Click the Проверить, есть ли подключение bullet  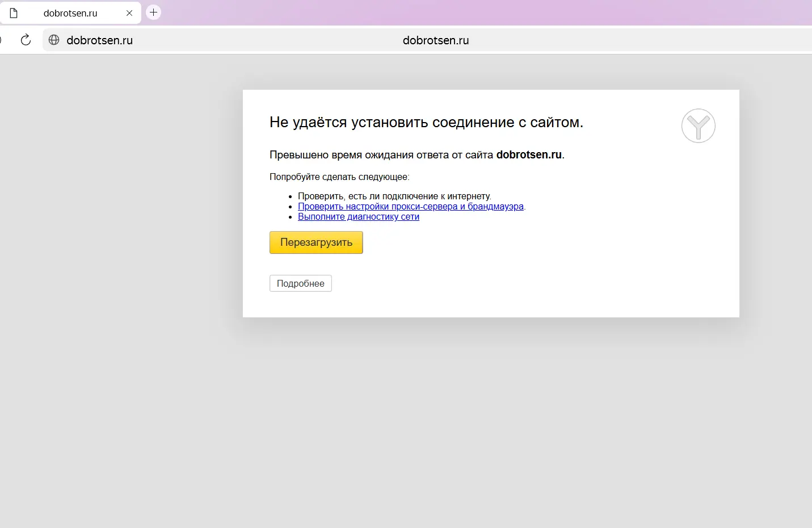pos(394,196)
